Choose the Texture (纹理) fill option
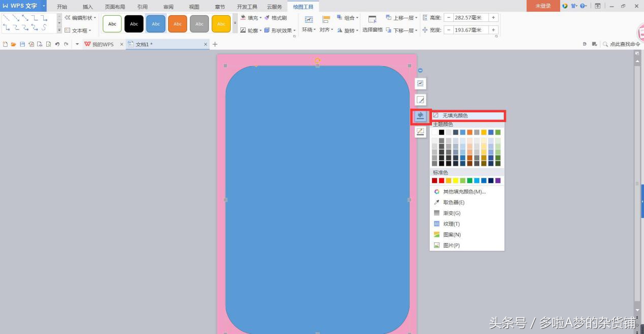 click(451, 224)
